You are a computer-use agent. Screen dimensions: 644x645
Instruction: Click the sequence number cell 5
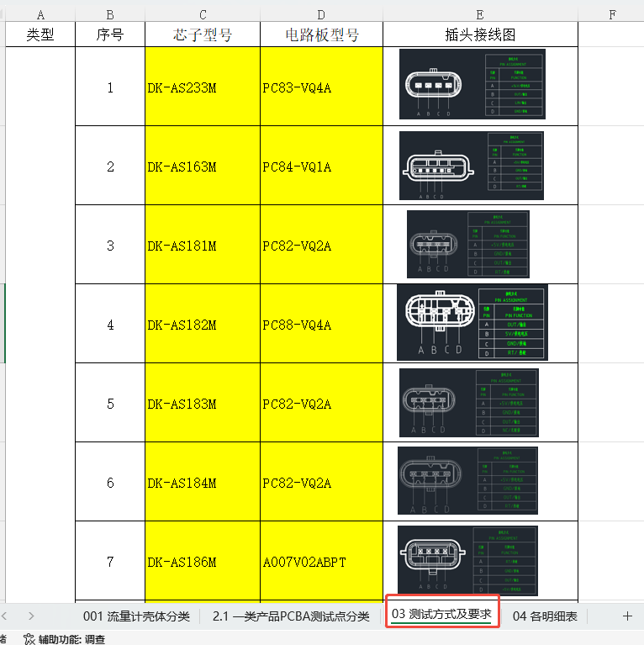pos(110,404)
